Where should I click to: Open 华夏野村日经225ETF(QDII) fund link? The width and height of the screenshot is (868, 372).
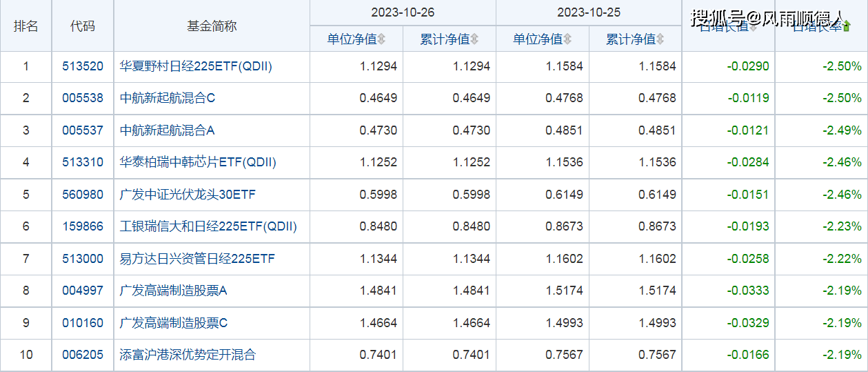pos(196,67)
